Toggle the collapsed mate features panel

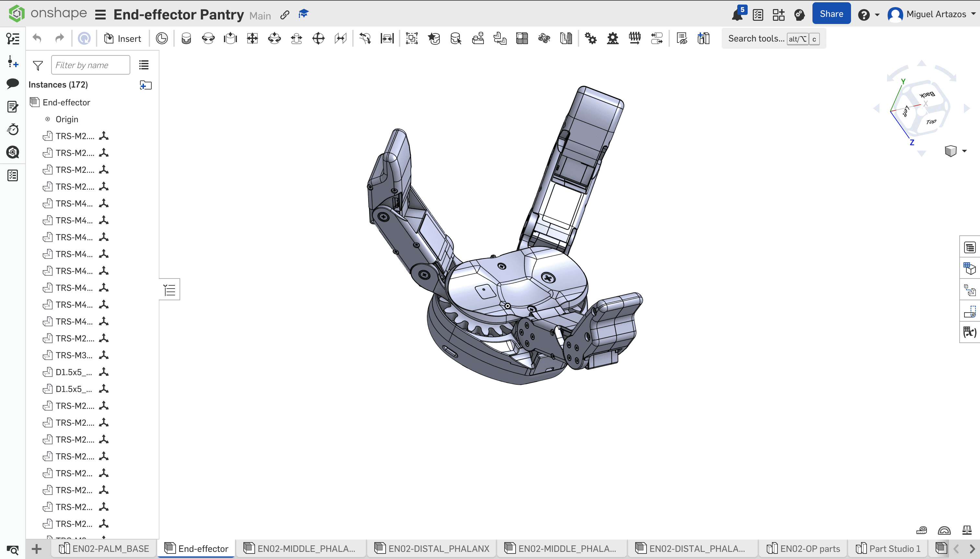169,290
